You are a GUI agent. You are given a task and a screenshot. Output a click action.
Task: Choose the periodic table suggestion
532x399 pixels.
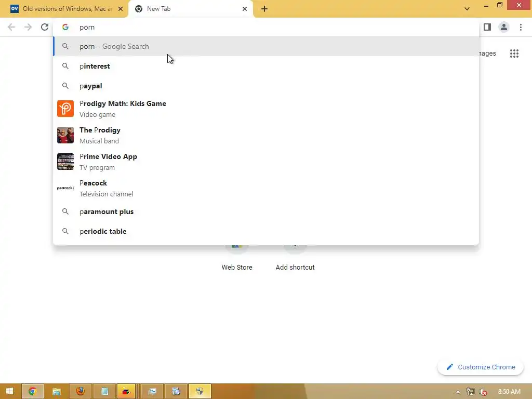click(266, 231)
